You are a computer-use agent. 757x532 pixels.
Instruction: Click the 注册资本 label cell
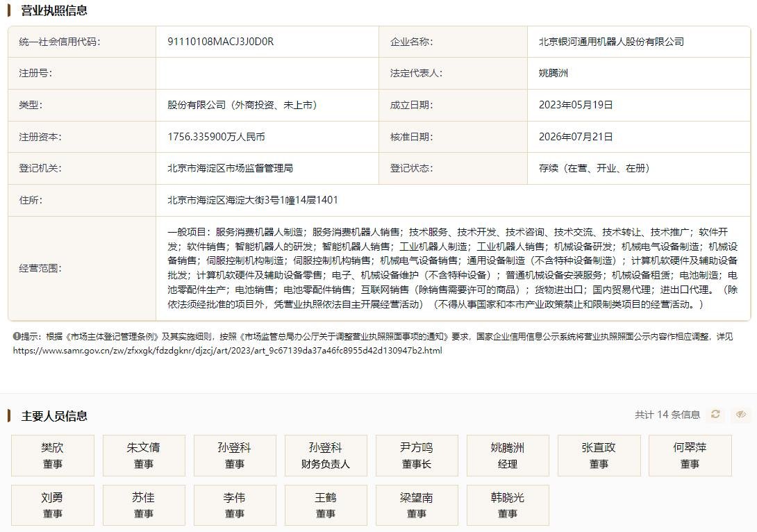point(82,137)
